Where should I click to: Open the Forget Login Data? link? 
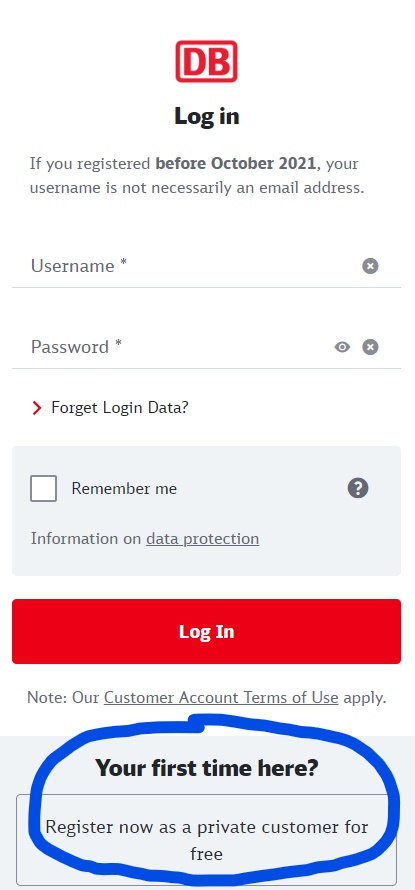click(120, 408)
